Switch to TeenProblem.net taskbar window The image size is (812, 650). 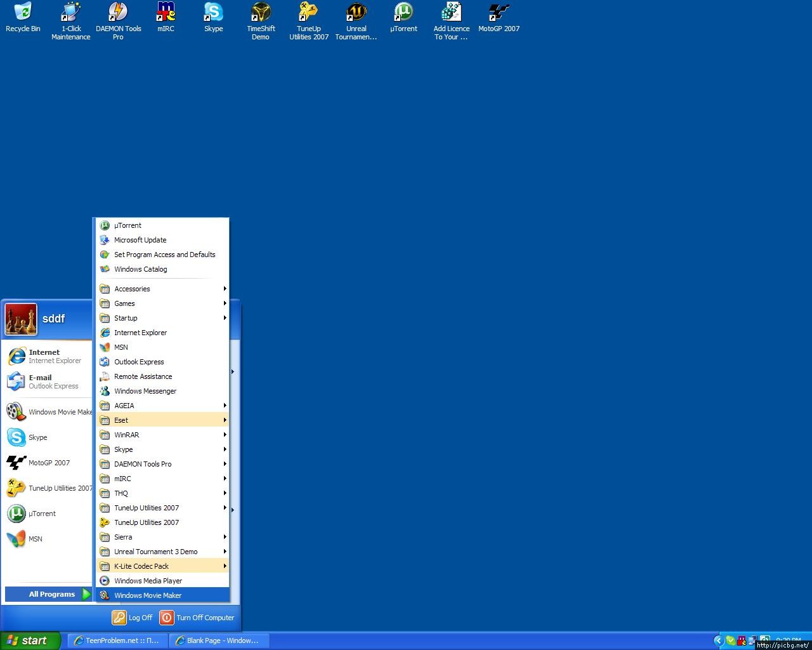tap(118, 640)
